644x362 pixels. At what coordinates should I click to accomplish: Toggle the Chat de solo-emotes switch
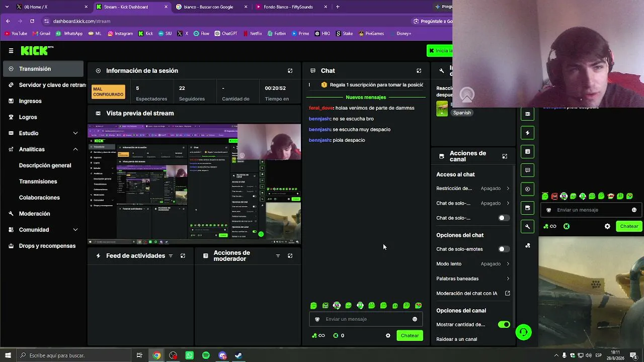pos(504,249)
